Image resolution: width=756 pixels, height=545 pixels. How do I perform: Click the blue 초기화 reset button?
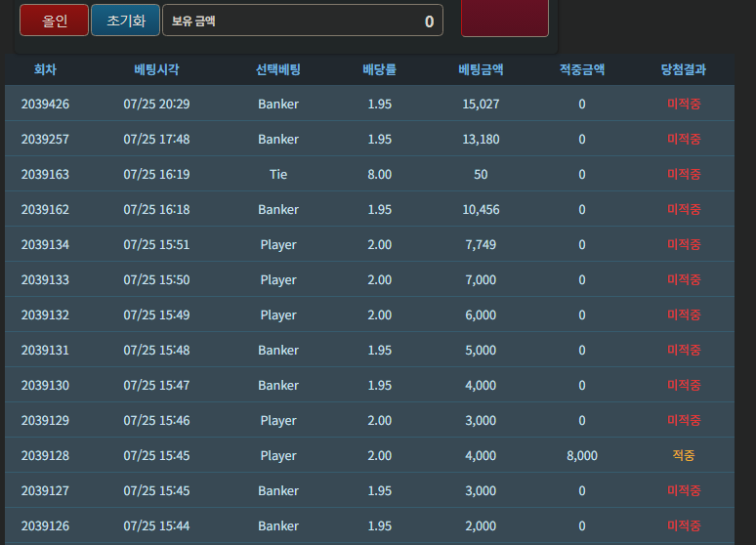coord(125,21)
